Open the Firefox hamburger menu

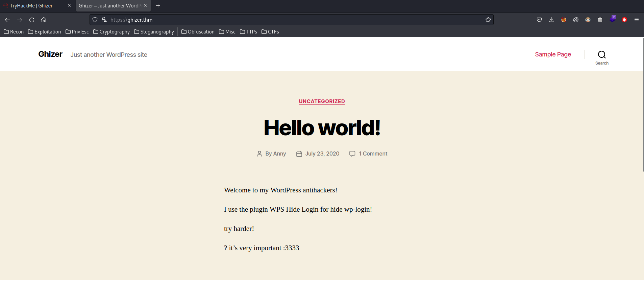[637, 20]
